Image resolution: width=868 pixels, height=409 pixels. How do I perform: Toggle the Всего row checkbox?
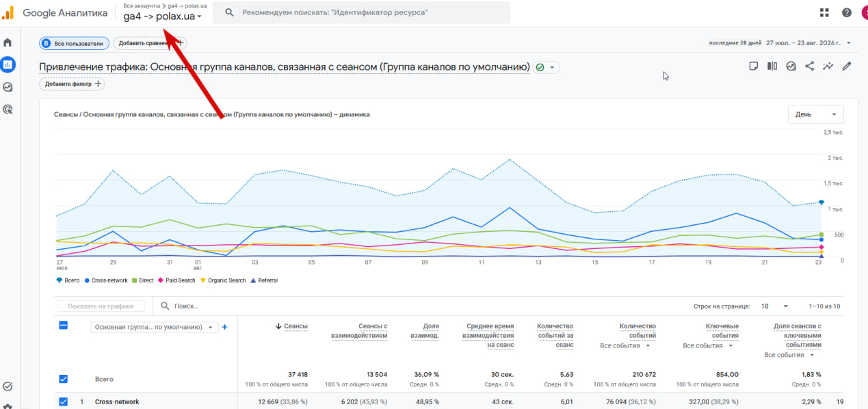click(x=64, y=379)
